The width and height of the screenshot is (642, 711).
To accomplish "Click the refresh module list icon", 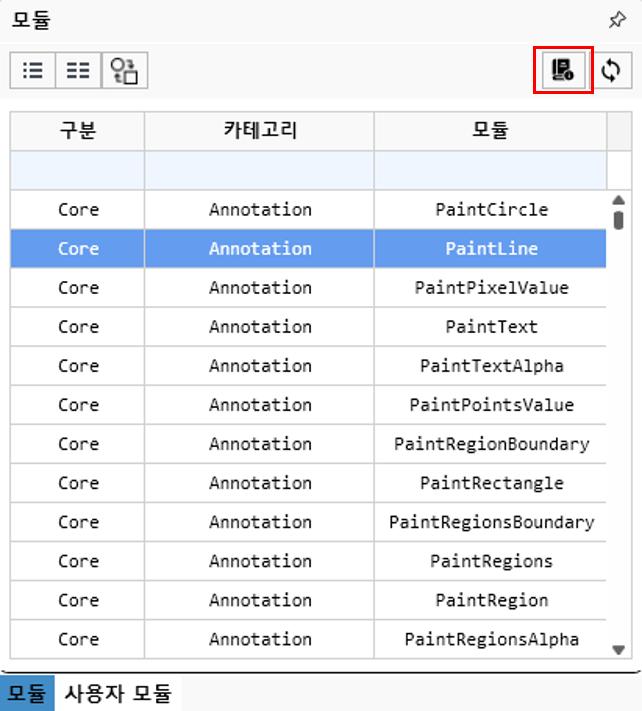I will tap(610, 71).
